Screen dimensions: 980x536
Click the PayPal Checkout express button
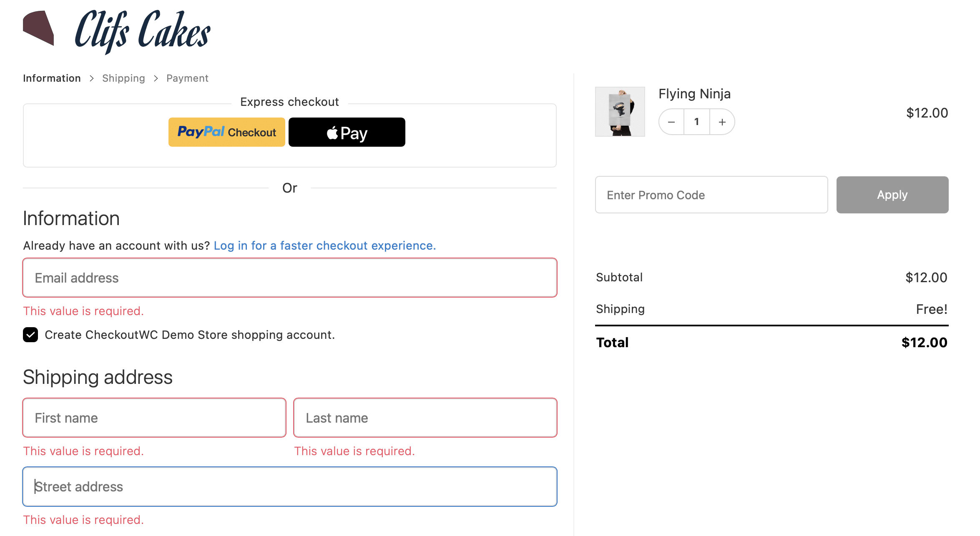pos(227,132)
